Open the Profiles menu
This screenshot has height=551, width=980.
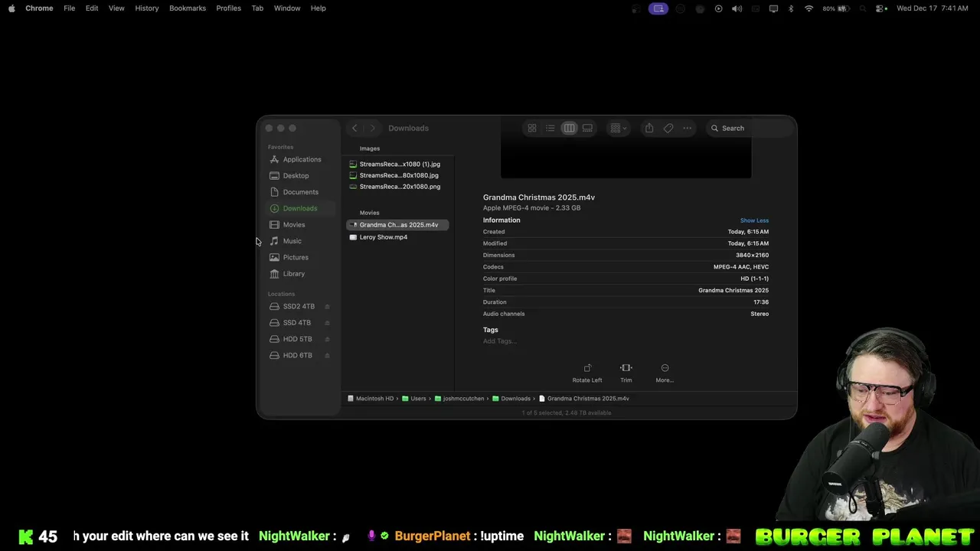(x=228, y=8)
